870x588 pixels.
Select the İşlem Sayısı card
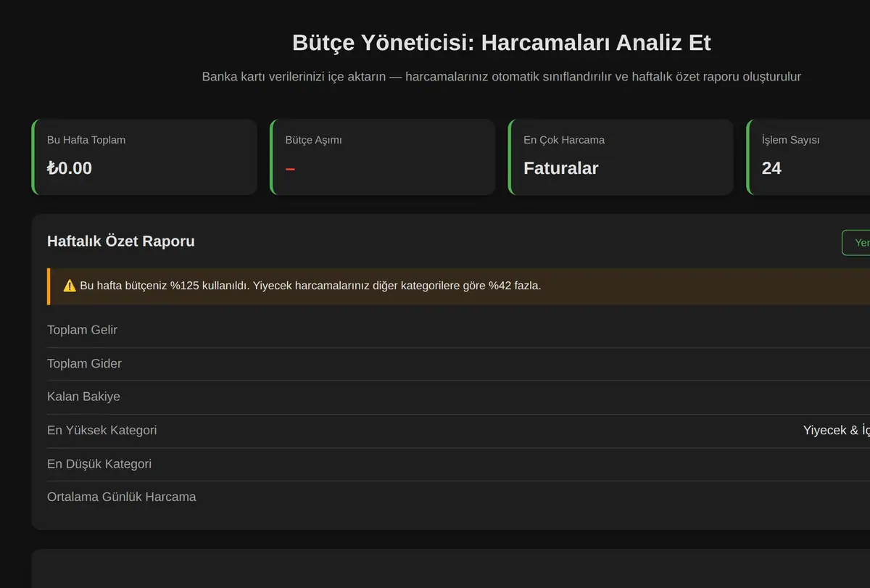click(808, 157)
